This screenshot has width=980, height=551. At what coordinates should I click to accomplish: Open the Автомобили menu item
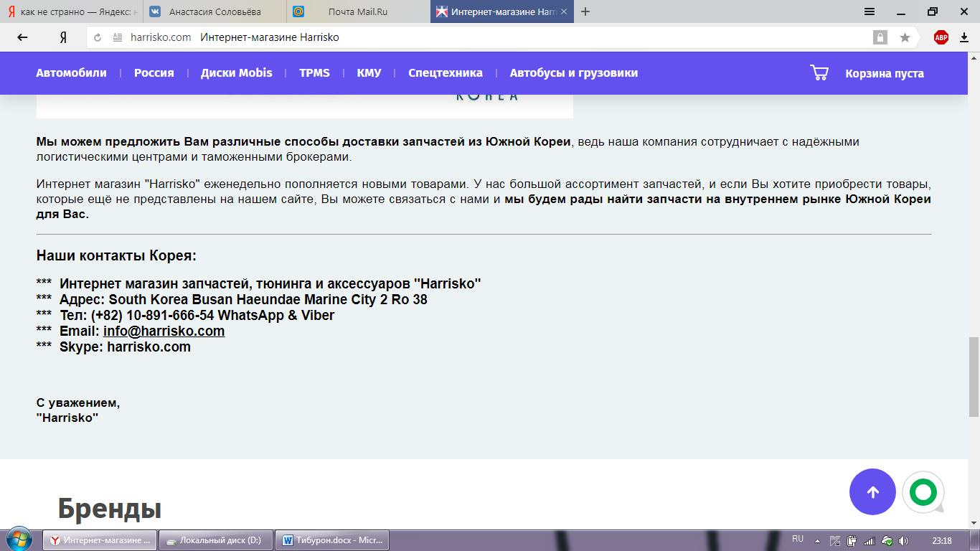[71, 72]
